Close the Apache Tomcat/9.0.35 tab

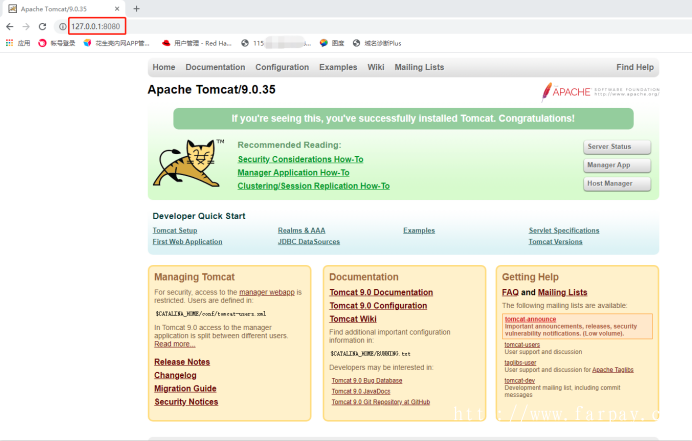(119, 8)
